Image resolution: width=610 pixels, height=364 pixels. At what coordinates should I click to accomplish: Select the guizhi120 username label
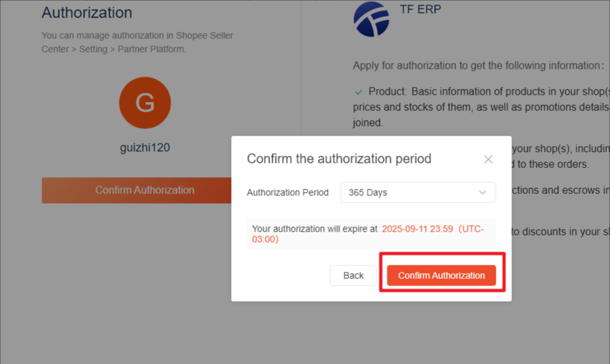click(x=145, y=148)
